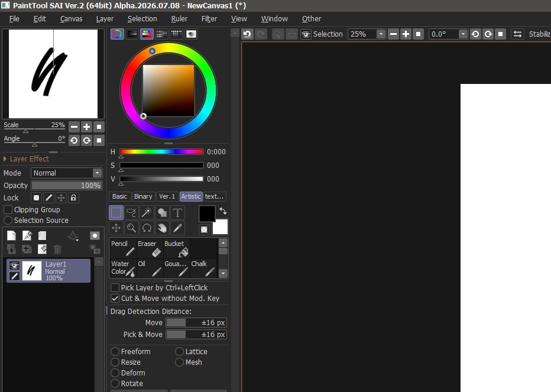551x392 pixels.
Task: Click the layer Opacity 100% slider
Action: [x=67, y=185]
